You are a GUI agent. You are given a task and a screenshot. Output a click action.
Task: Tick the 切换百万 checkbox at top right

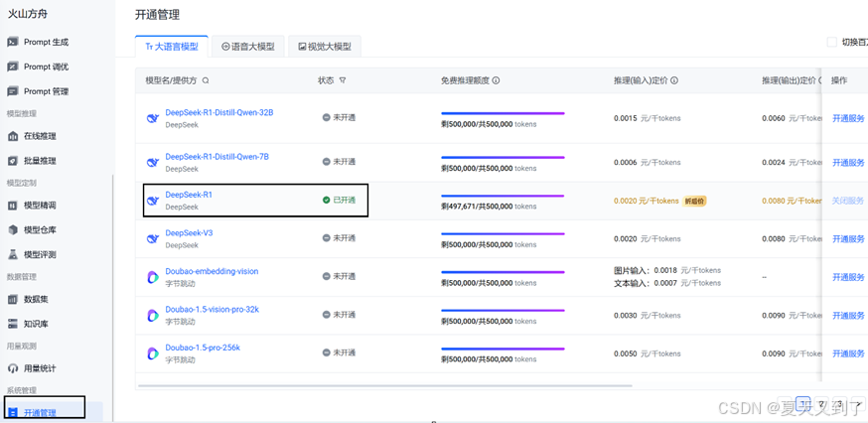point(831,42)
